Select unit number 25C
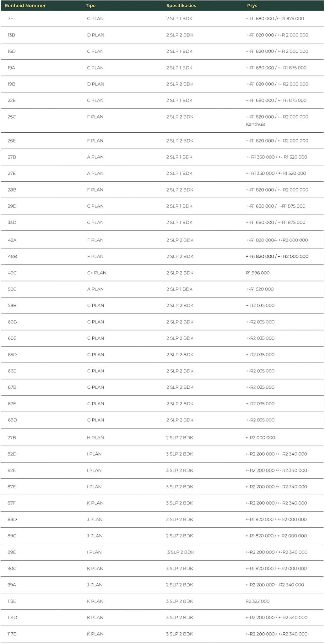Screen dimensions: 325x644 click(12, 117)
